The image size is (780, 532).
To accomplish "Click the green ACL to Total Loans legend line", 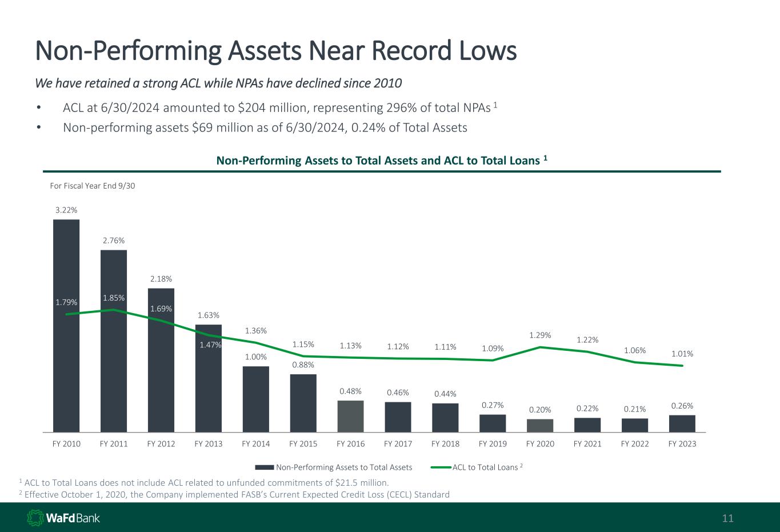I will (x=441, y=467).
